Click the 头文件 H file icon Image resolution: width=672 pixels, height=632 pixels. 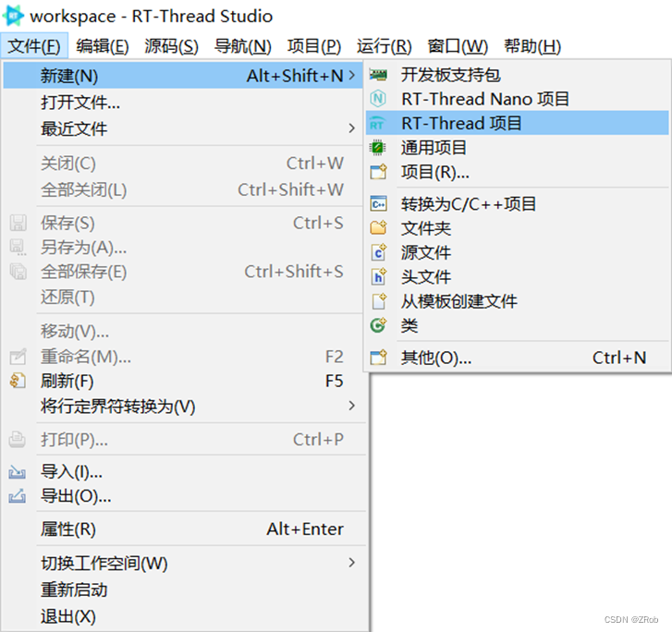click(x=379, y=277)
